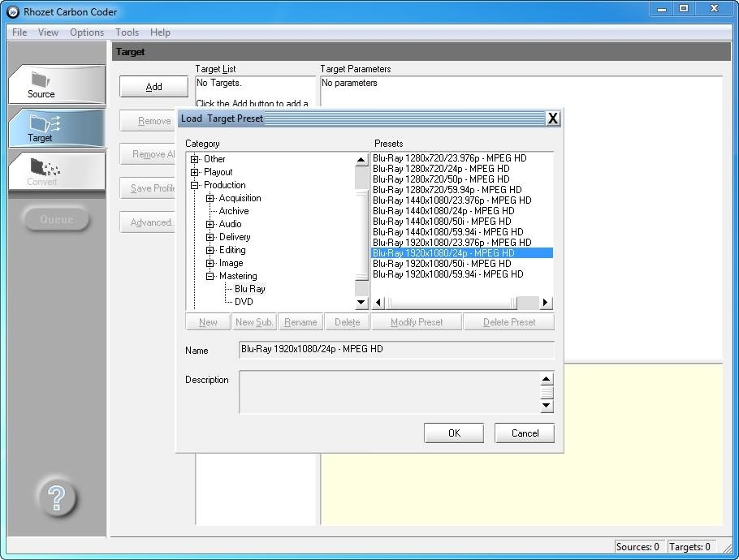Click the New Sub. button
This screenshot has height=560, width=739.
tap(254, 322)
